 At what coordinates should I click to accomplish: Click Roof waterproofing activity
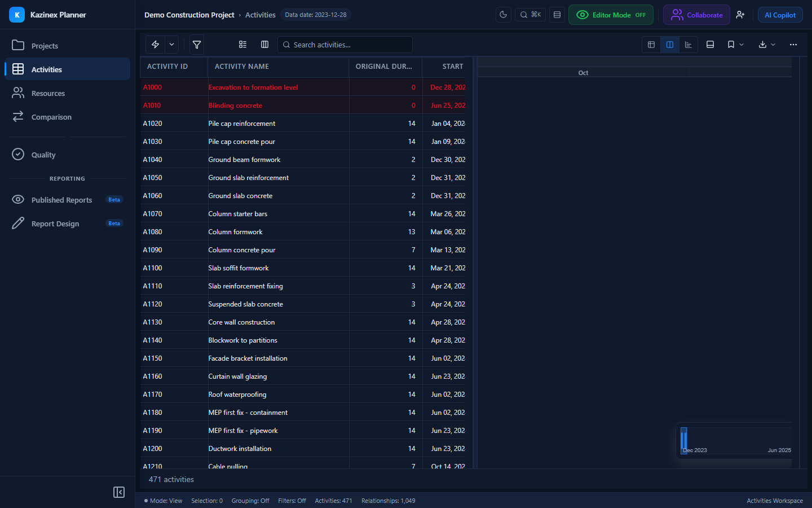coord(237,395)
